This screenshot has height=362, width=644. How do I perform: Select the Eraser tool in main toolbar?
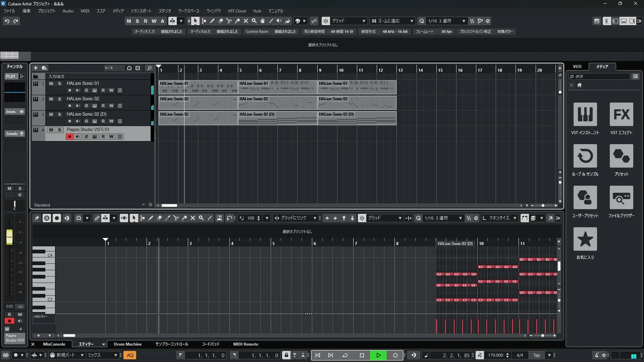point(220,21)
